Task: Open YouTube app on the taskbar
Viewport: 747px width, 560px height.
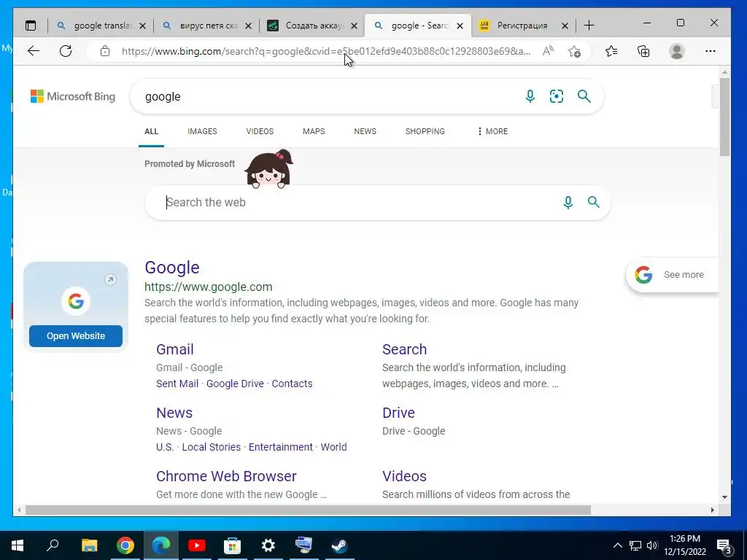Action: click(x=196, y=545)
